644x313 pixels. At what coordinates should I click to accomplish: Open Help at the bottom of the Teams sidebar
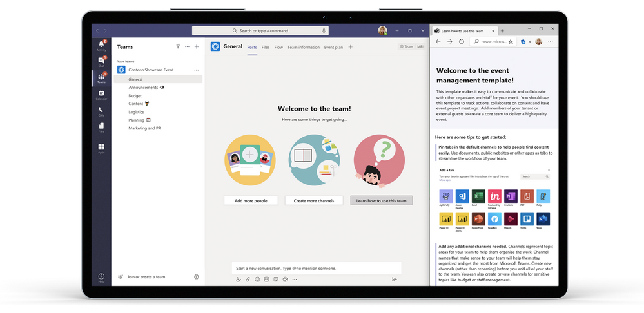tap(101, 278)
